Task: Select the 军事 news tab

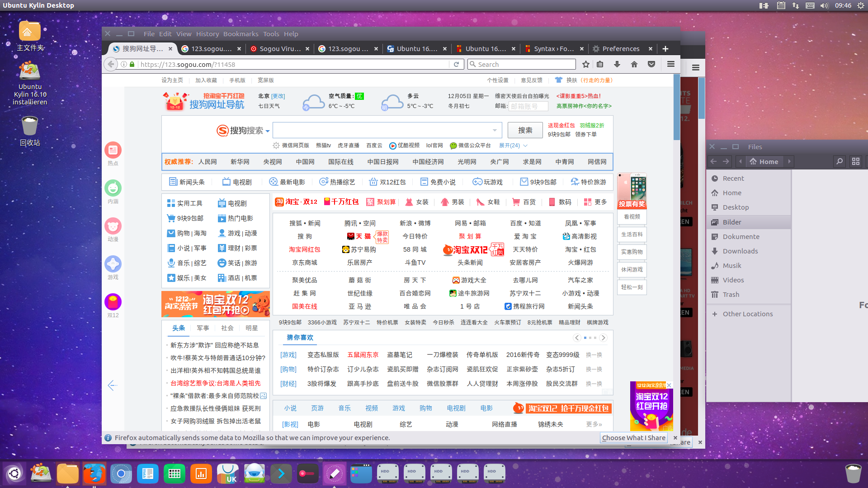Action: (x=203, y=328)
